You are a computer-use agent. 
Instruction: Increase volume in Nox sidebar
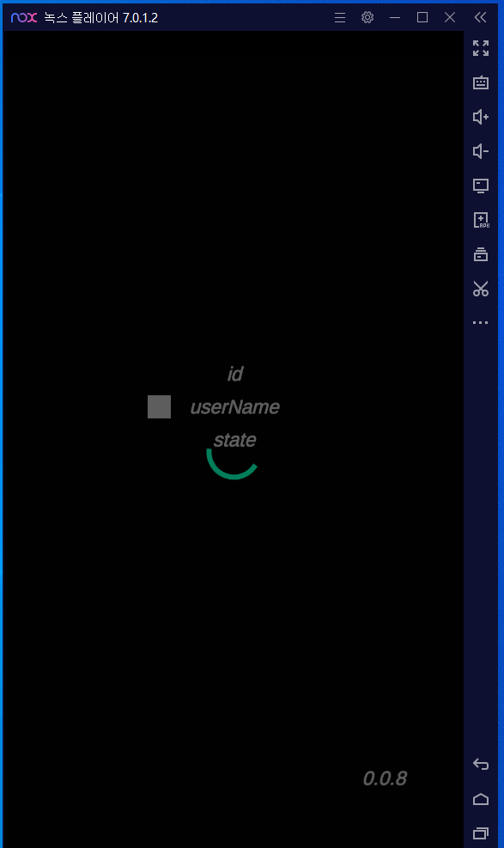480,117
